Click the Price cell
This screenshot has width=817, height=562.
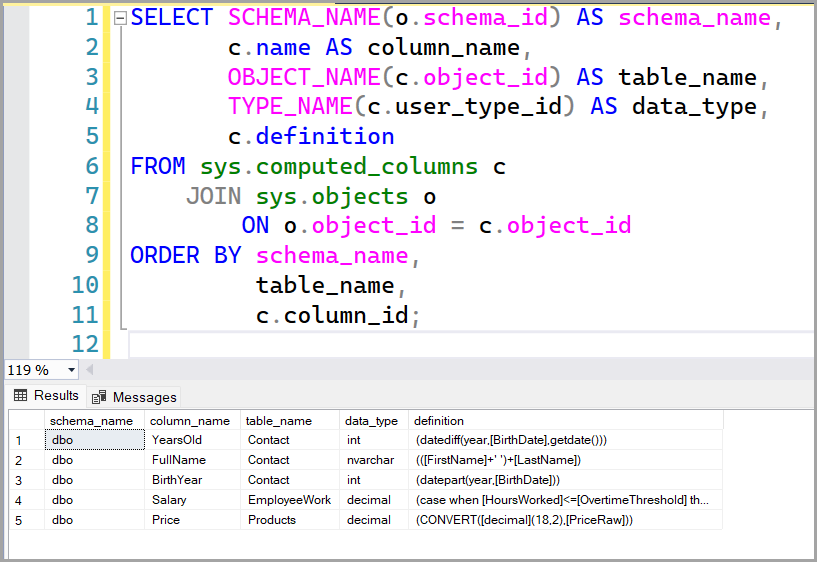[192, 520]
